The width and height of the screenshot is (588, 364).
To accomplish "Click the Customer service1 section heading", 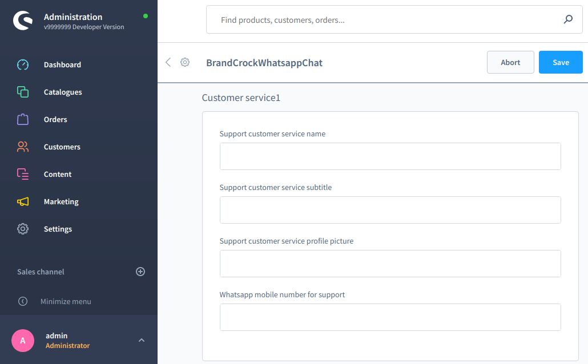I will (x=241, y=98).
